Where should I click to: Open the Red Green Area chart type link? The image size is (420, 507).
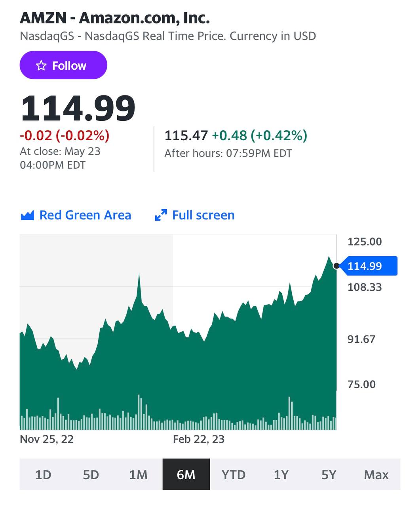76,215
